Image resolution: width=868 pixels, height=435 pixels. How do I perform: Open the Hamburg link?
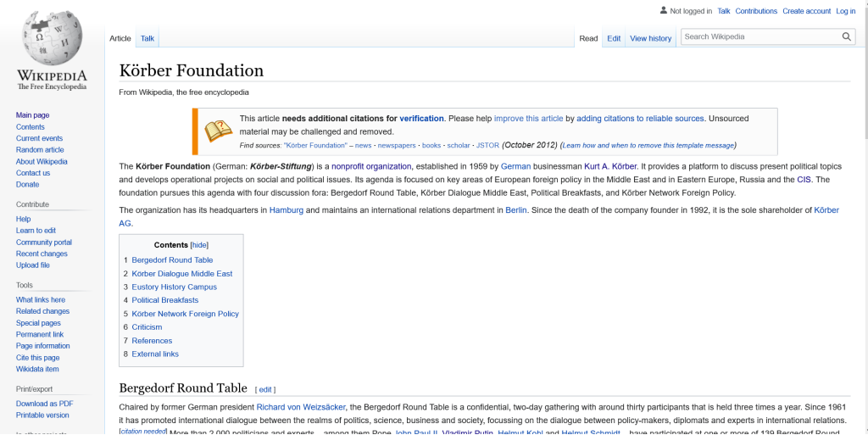tap(287, 210)
